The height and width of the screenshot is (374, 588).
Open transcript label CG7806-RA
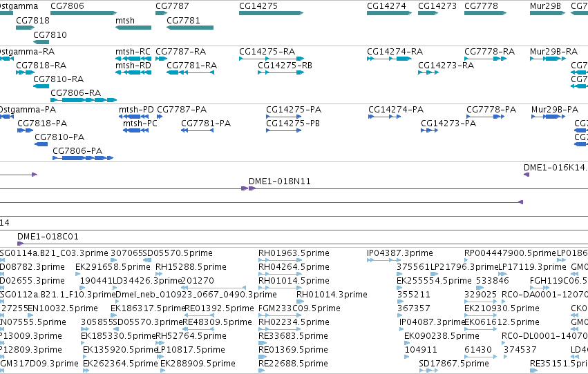[x=76, y=93]
